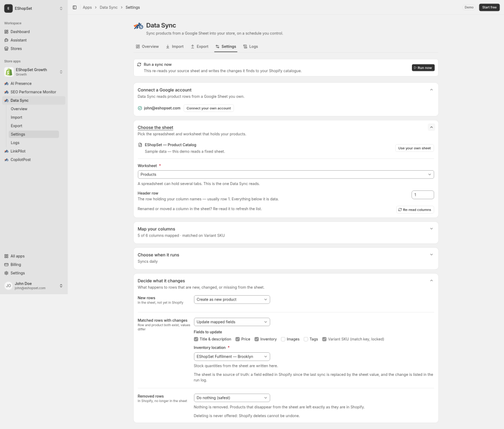Image resolution: width=504 pixels, height=429 pixels.
Task: Click the green connected check icon
Action: 140,108
